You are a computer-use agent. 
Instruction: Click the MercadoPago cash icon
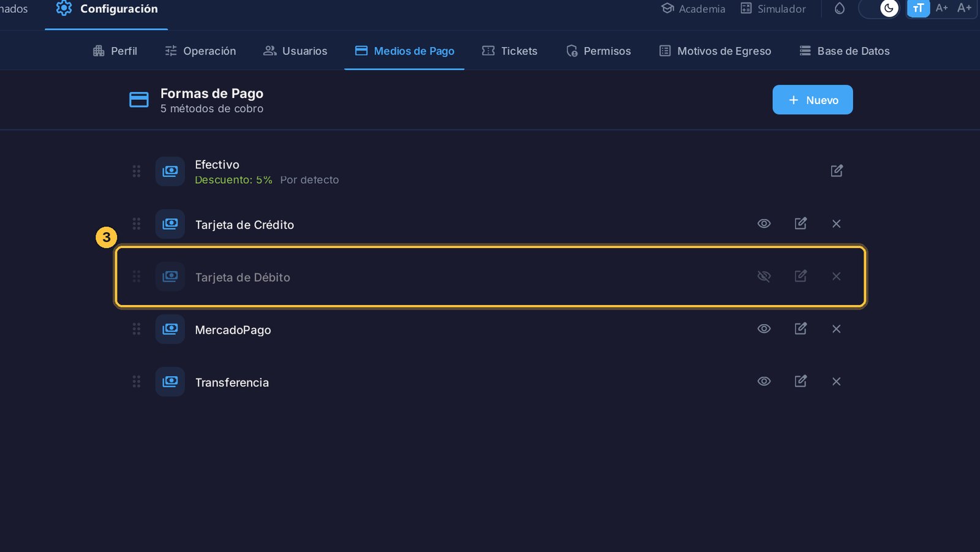click(x=170, y=329)
